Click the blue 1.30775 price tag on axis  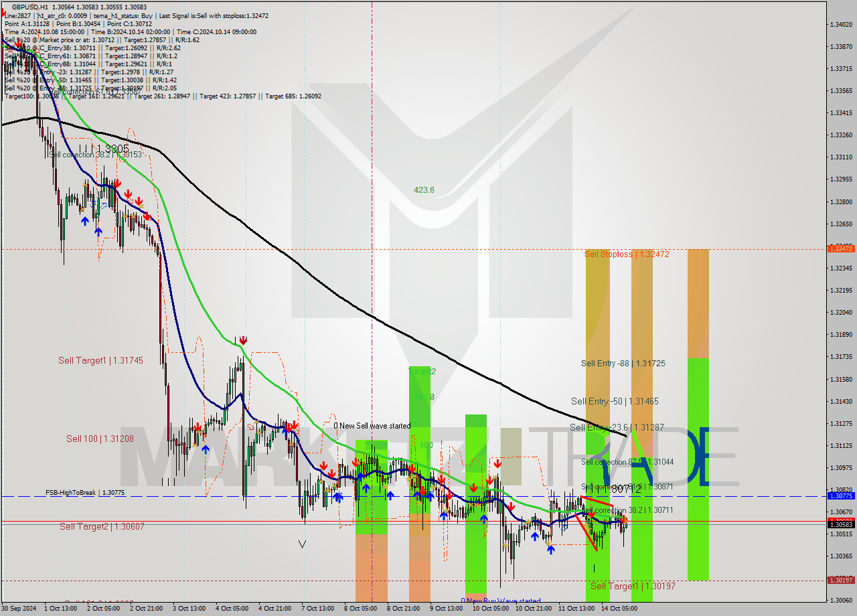coord(841,496)
